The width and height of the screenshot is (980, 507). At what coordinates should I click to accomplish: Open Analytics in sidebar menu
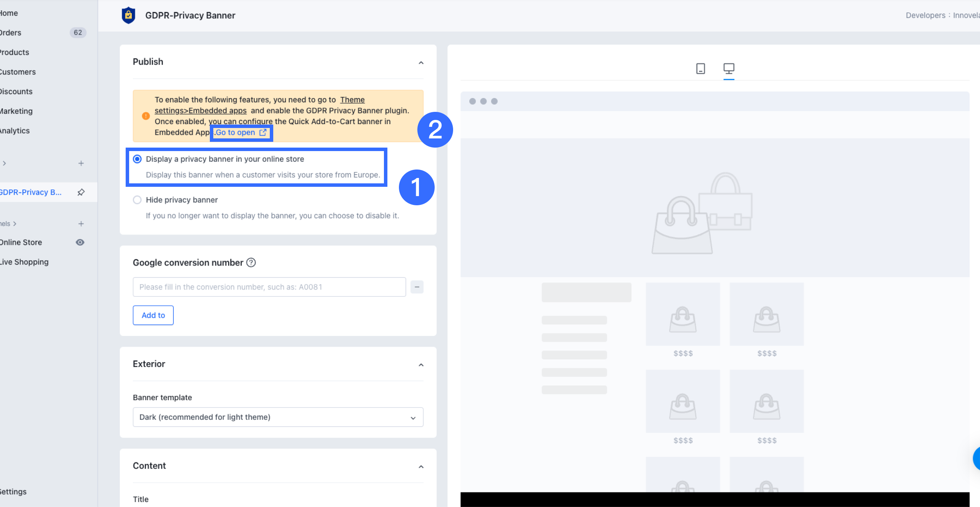(15, 131)
